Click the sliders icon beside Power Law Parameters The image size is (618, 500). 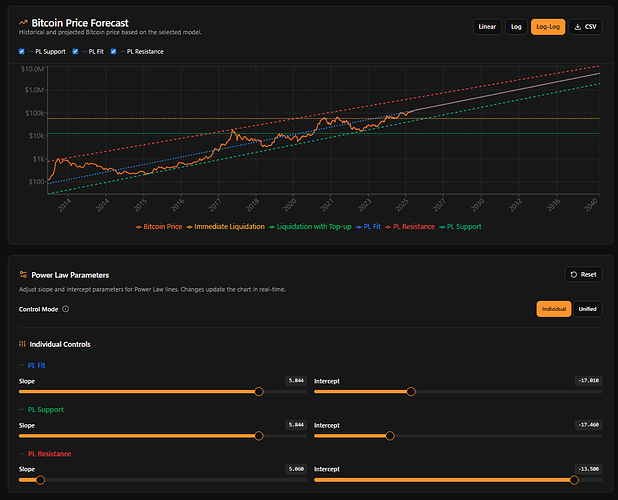[23, 274]
